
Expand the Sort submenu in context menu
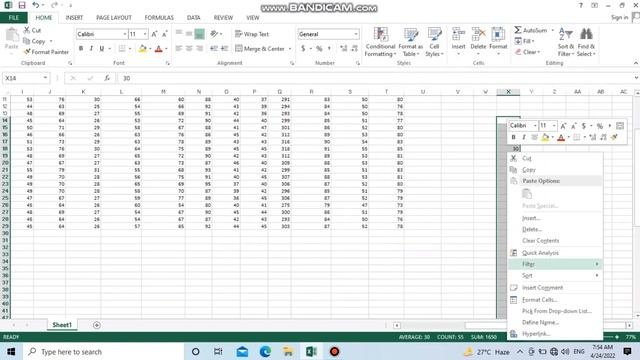click(555, 276)
